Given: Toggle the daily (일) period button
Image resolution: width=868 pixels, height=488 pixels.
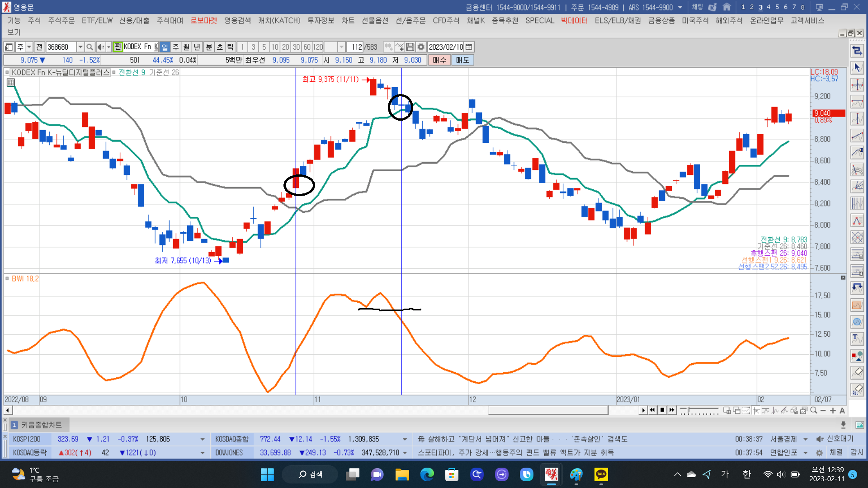Looking at the screenshot, I should (165, 47).
